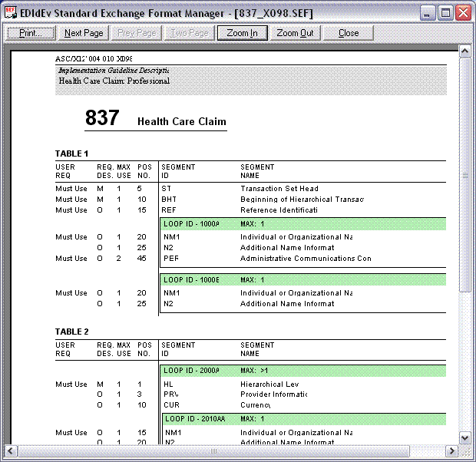Click vertical scrollbar up arrow
Viewport: 476px width, 462px height.
[464, 51]
